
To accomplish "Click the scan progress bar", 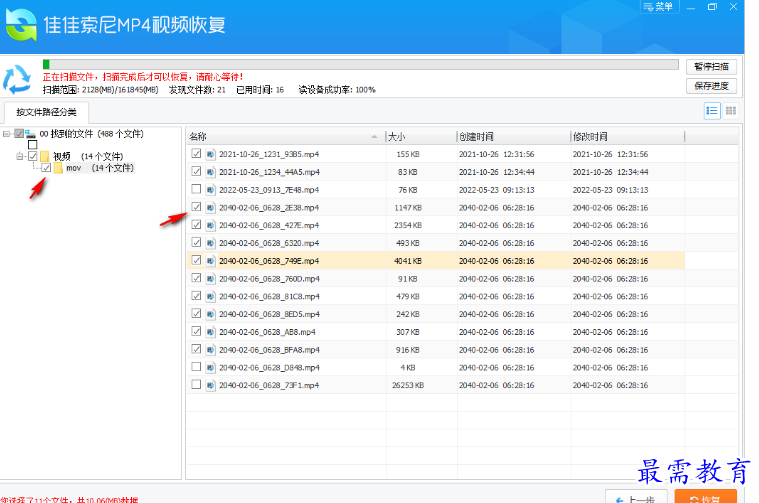I will tap(361, 64).
